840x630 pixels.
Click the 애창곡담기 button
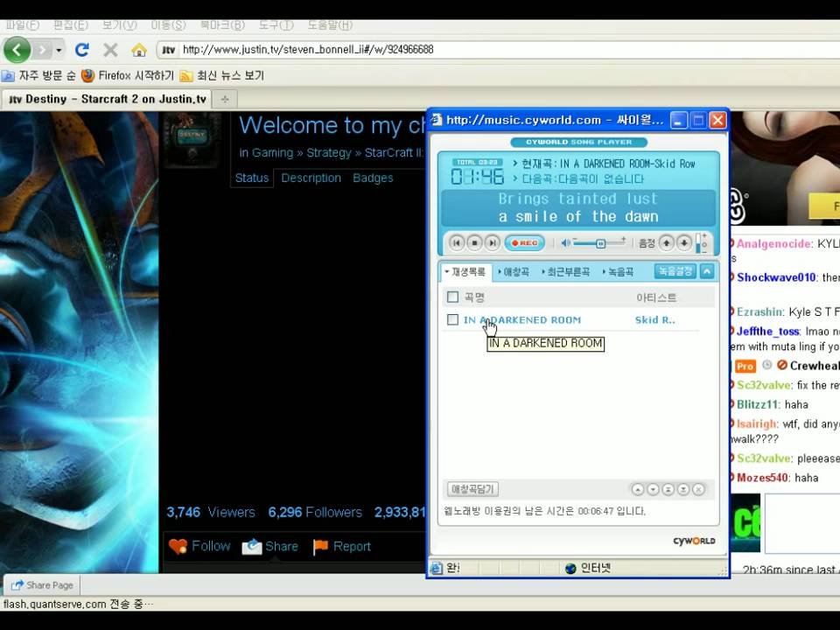(x=472, y=489)
